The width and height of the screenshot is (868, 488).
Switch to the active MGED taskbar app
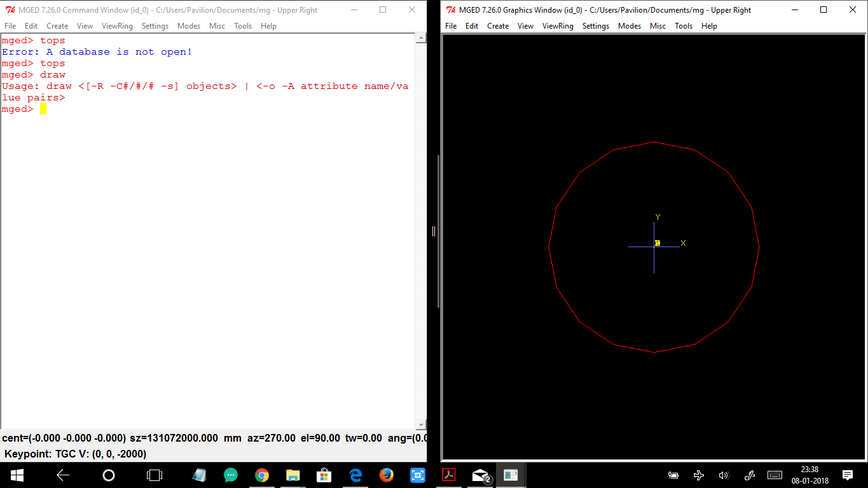point(511,475)
